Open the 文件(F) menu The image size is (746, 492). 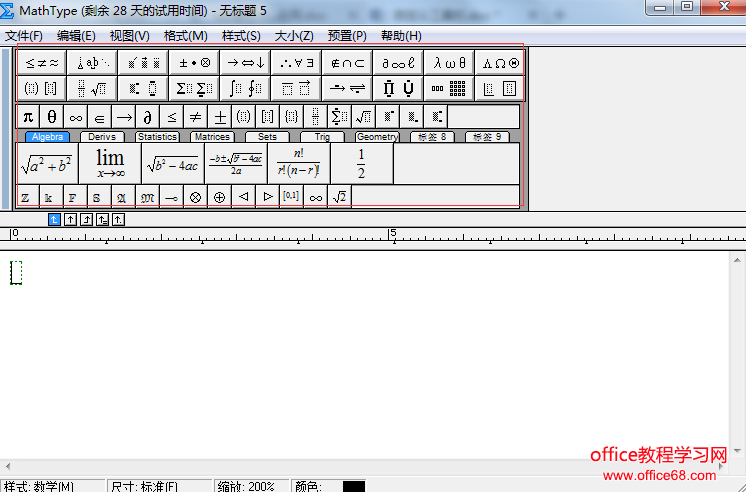click(x=23, y=36)
